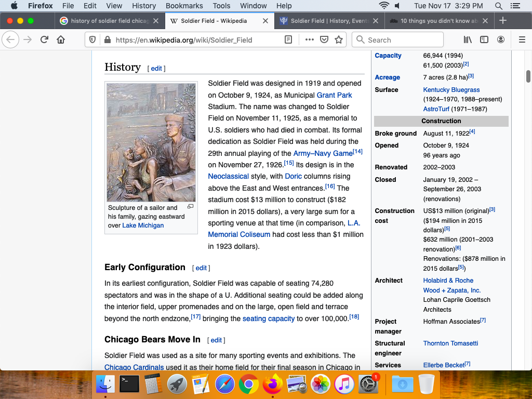Toggle the sidebar view icon
Image resolution: width=532 pixels, height=399 pixels.
click(x=484, y=40)
